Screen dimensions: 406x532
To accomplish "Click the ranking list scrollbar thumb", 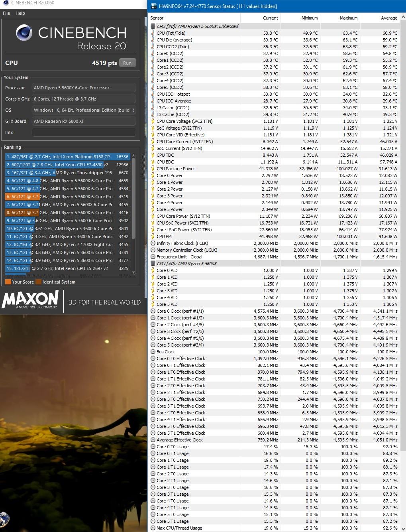I will tap(133, 198).
